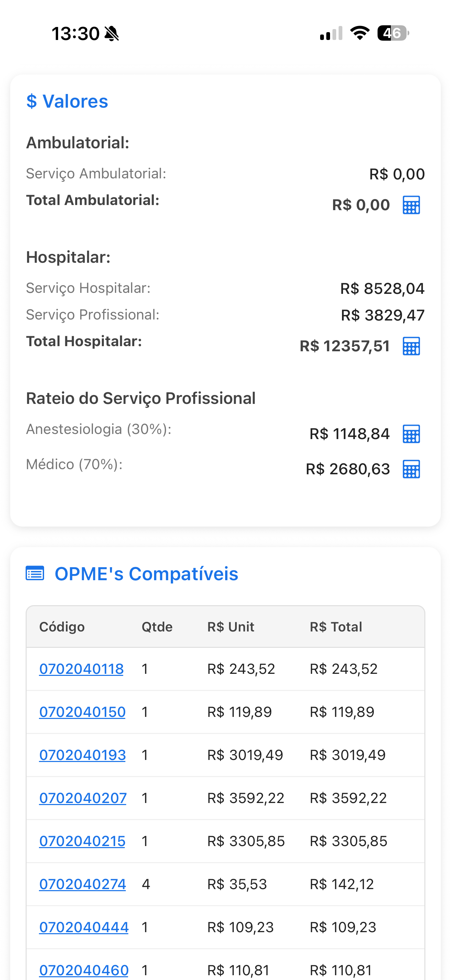Follow the 0702040207 code link
This screenshot has height=980, width=451.
tap(83, 798)
